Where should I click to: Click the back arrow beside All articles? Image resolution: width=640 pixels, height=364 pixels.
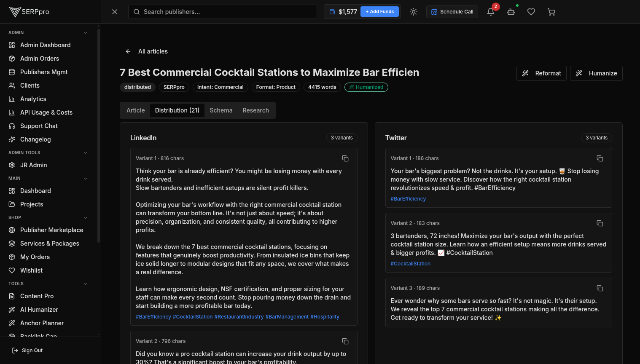click(x=128, y=51)
